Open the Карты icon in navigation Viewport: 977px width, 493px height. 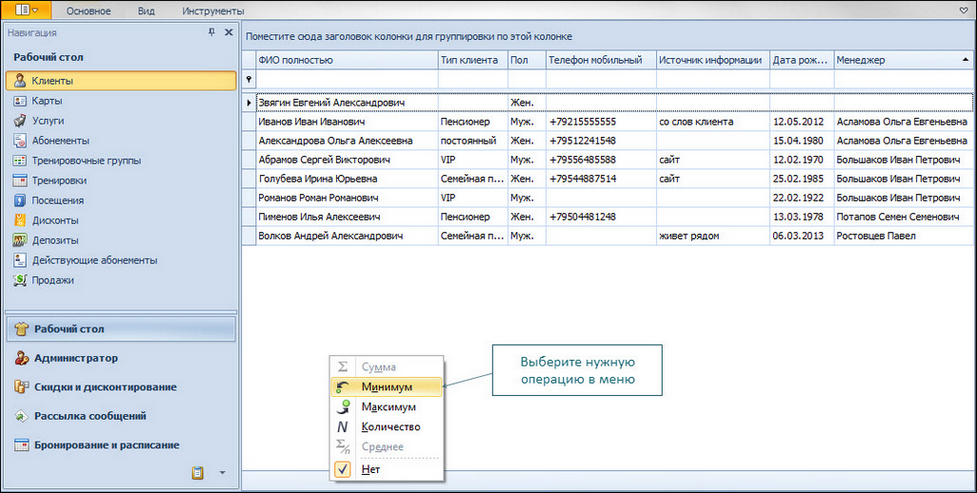point(20,101)
